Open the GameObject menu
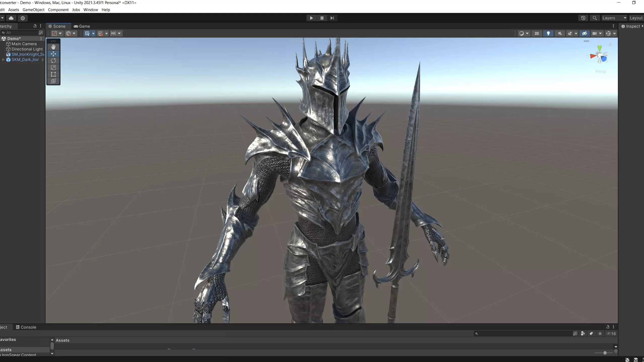Screen dimensions: 644x362 pyautogui.click(x=33, y=10)
